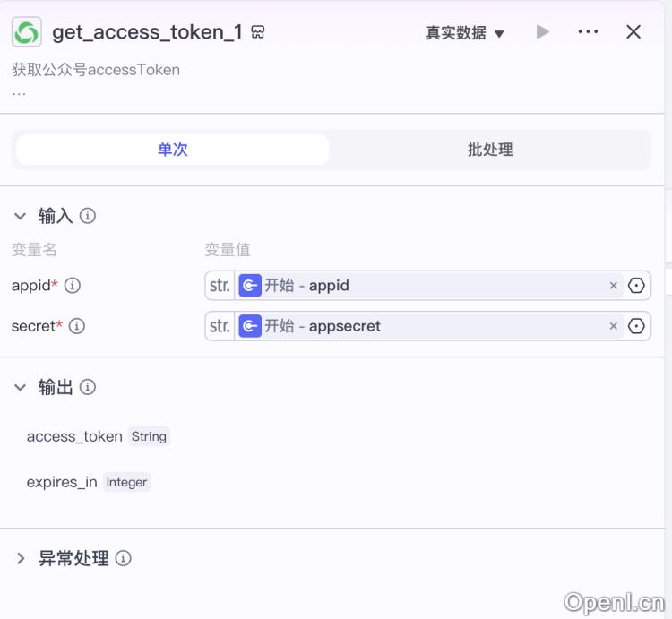Click the blue 开始 node icon in appid row
The height and width of the screenshot is (619, 672).
250,285
